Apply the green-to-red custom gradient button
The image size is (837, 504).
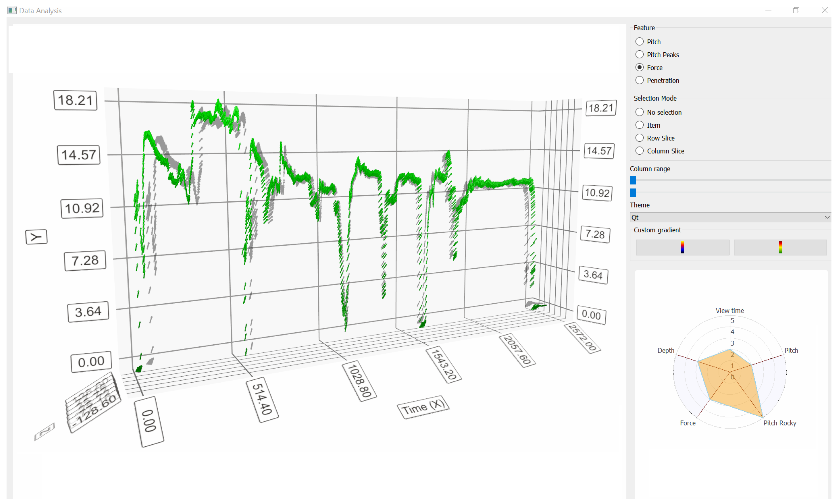point(780,247)
